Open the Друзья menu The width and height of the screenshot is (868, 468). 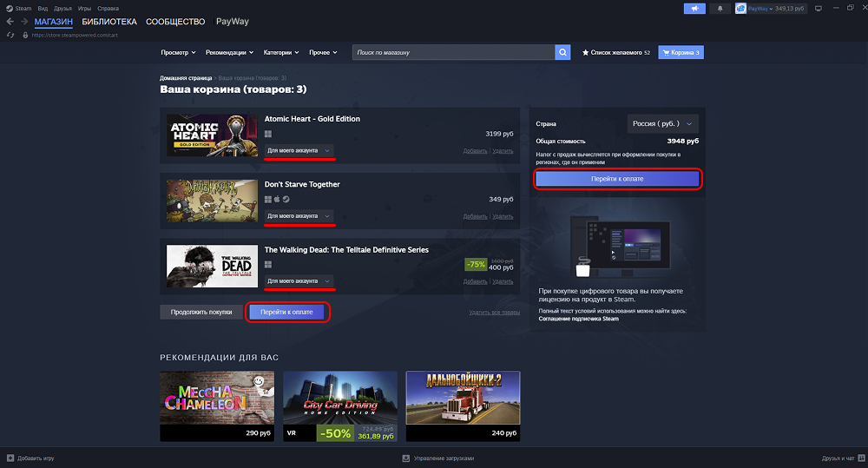tap(62, 9)
